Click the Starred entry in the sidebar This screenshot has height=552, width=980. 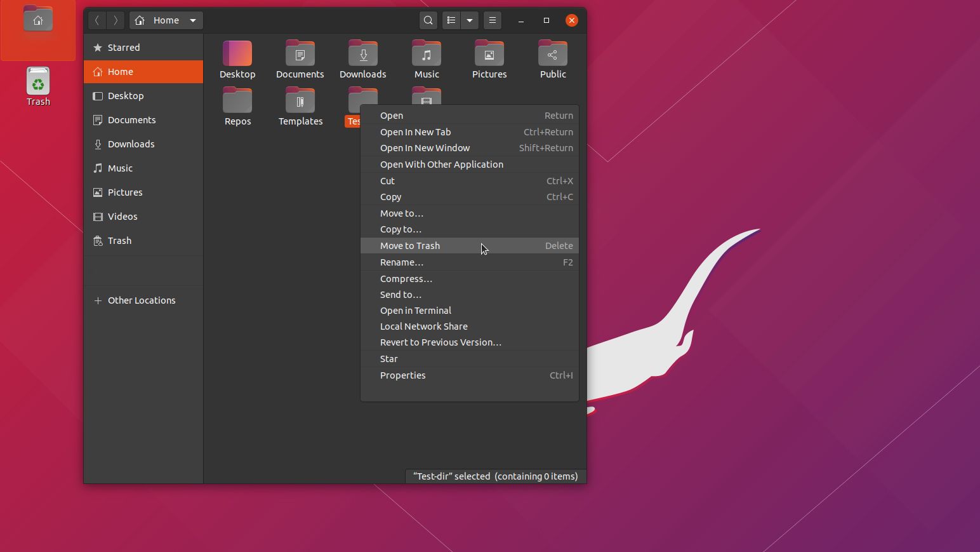[x=124, y=47]
